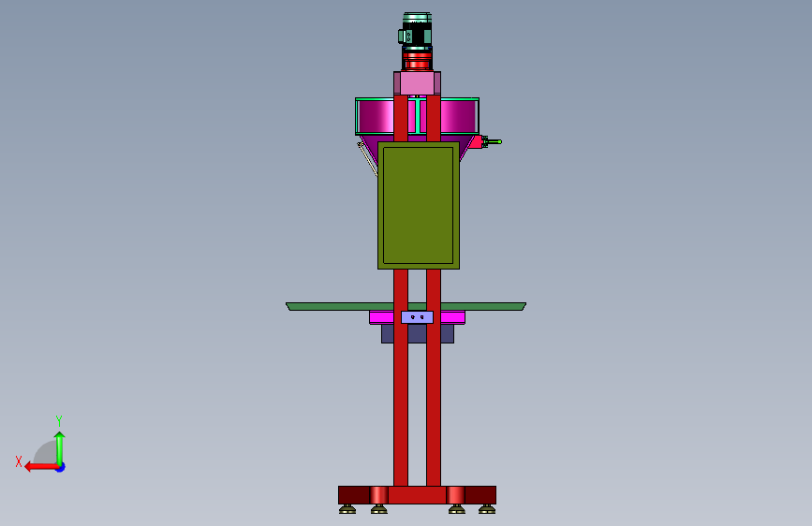The width and height of the screenshot is (812, 526).
Task: Select the right red vertical column
Action: (x=434, y=378)
